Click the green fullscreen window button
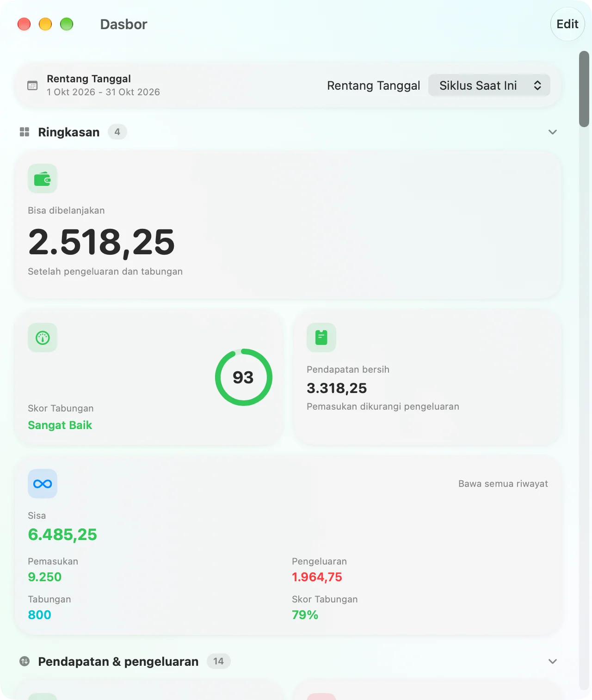The height and width of the screenshot is (700, 592). (67, 24)
